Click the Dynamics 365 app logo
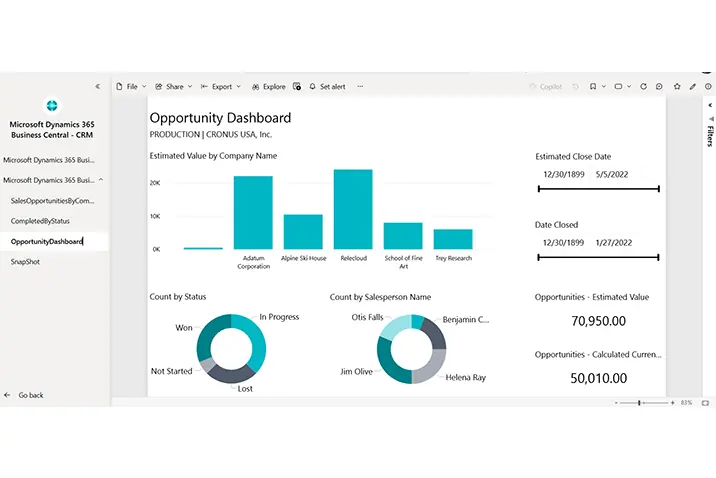The width and height of the screenshot is (716, 478). [52, 105]
